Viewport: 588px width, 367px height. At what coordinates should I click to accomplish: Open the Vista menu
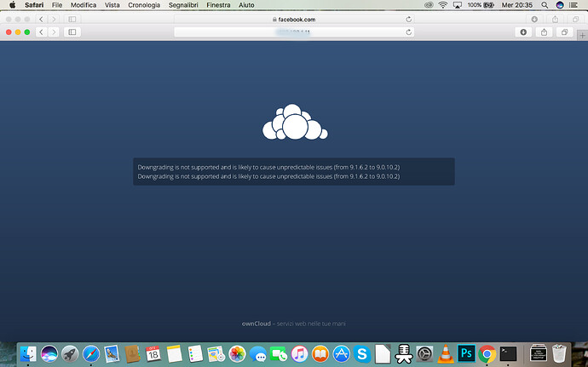pyautogui.click(x=112, y=5)
